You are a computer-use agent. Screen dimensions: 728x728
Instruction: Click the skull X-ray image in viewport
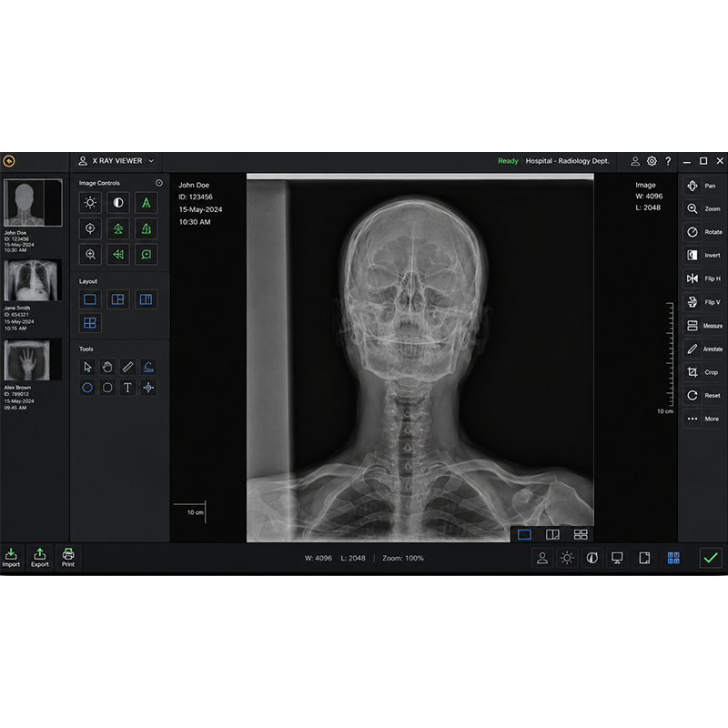[420, 359]
